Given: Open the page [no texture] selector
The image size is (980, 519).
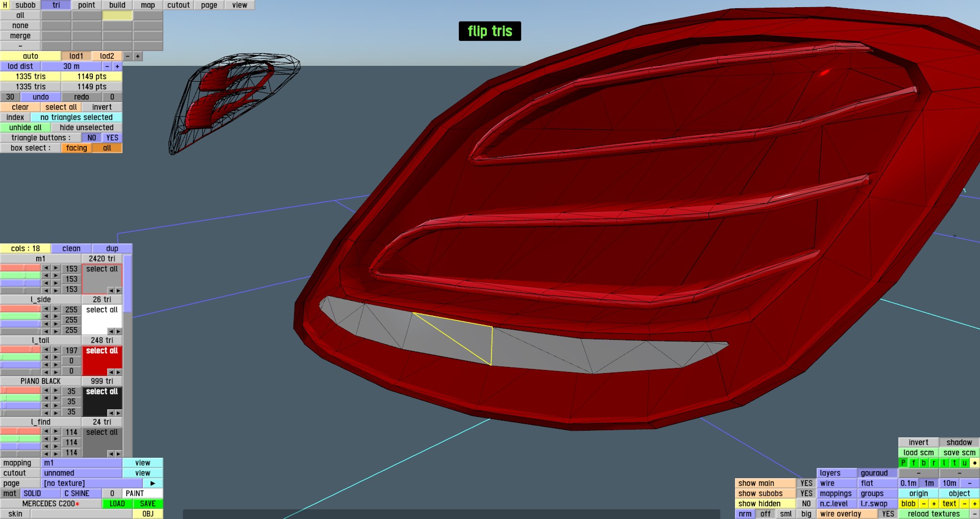Looking at the screenshot, I should 92,483.
